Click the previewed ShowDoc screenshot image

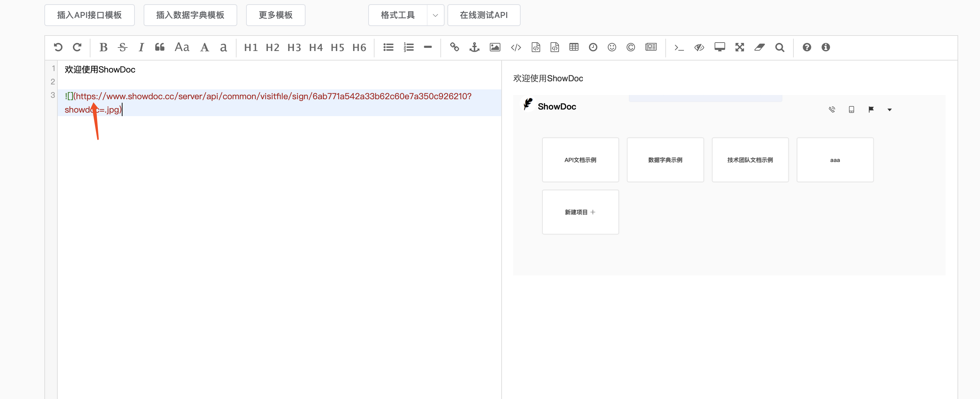tap(729, 185)
